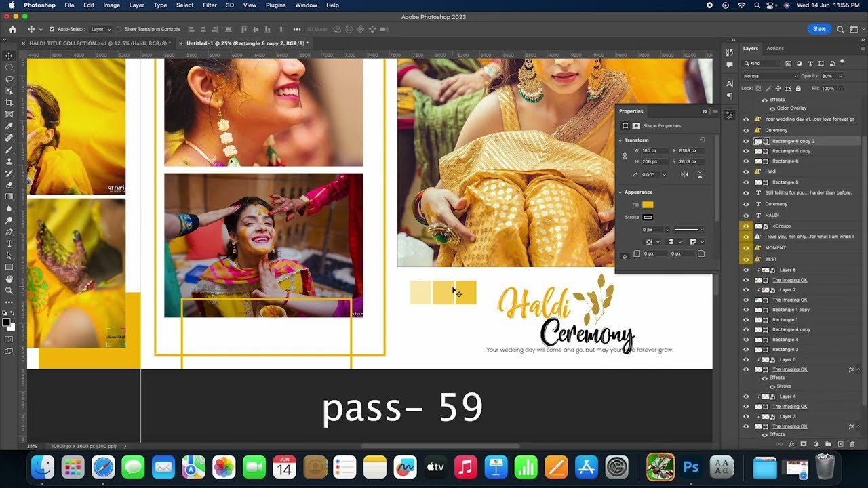Screen dimensions: 868x488
Task: Select the Eyedropper tool
Action: (x=9, y=126)
